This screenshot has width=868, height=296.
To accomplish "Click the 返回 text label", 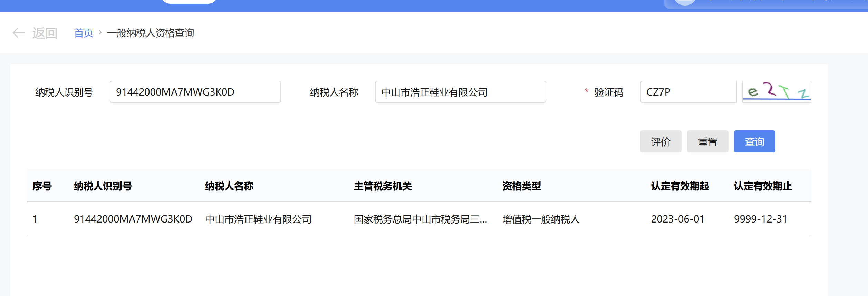I will click(45, 33).
